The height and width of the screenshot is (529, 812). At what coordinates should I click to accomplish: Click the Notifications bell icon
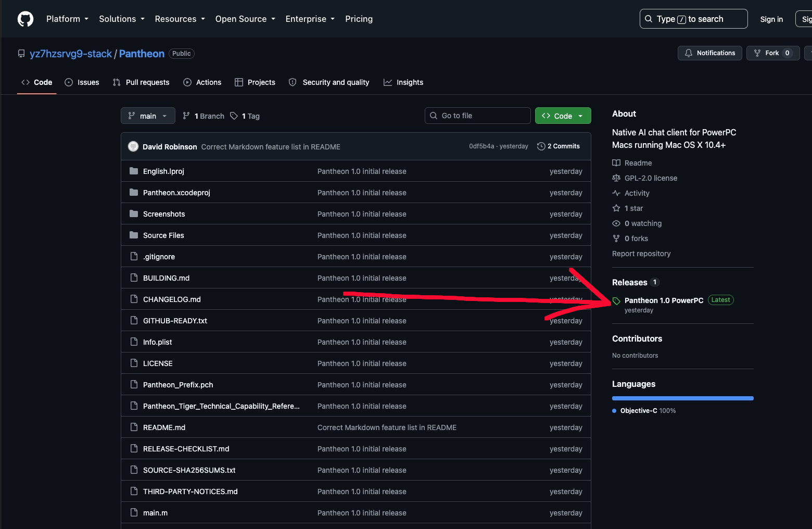[689, 53]
